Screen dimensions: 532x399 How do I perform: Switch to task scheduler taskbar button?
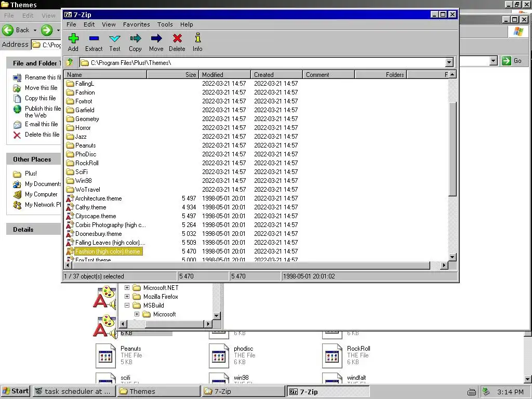[x=74, y=391]
